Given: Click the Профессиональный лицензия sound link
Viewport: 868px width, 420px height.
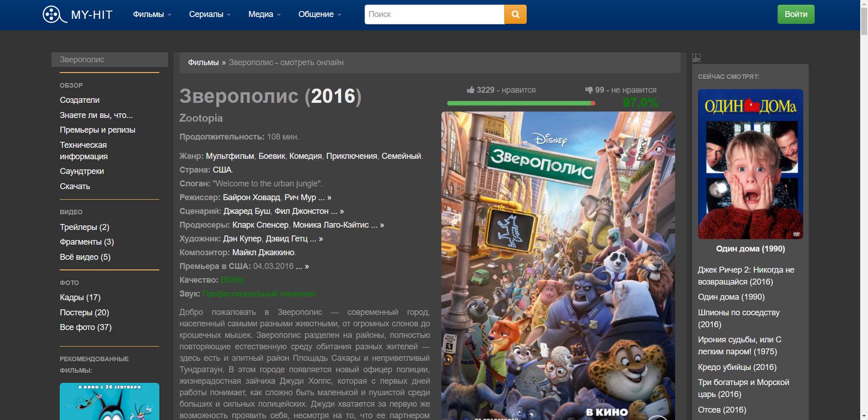Looking at the screenshot, I should 259,294.
